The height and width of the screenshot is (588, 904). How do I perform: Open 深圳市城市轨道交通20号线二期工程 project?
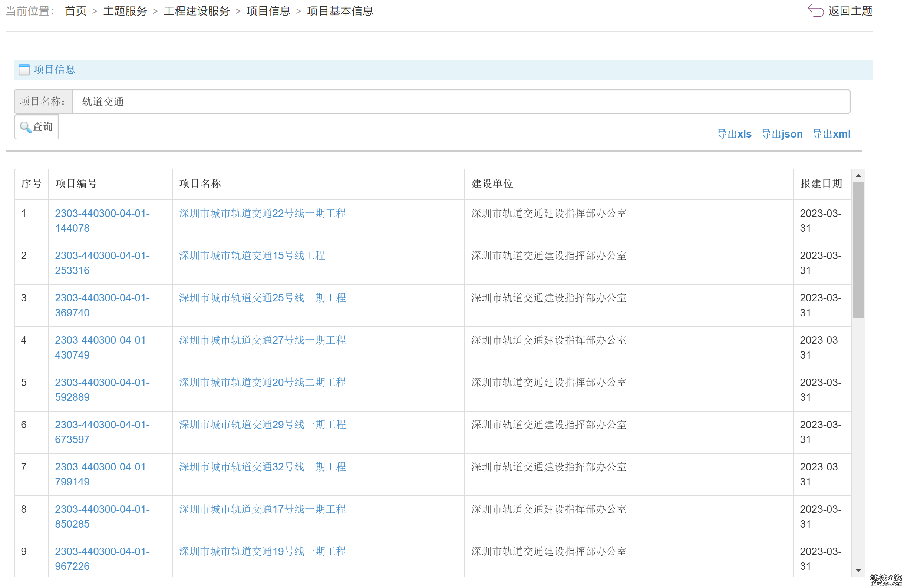tap(263, 382)
